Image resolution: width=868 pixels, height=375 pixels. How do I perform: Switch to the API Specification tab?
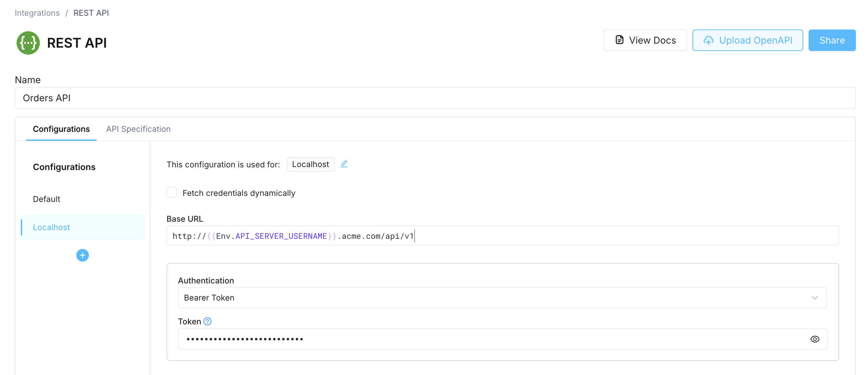tap(138, 129)
